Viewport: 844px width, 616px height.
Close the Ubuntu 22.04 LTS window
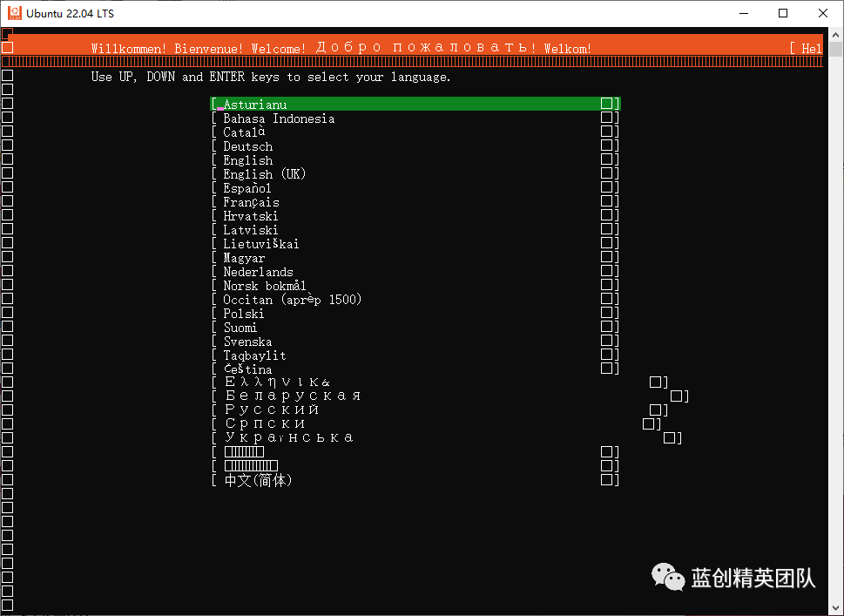[x=823, y=13]
